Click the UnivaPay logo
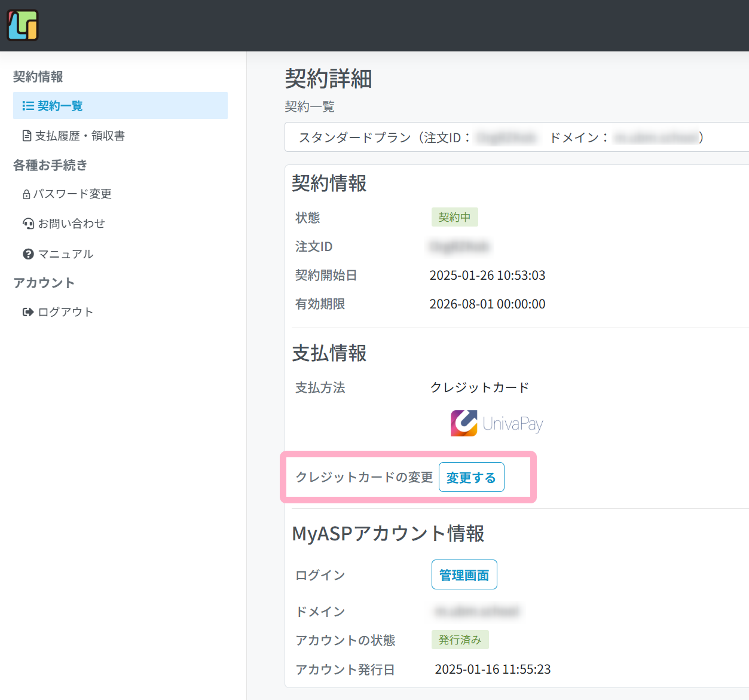 tap(497, 423)
